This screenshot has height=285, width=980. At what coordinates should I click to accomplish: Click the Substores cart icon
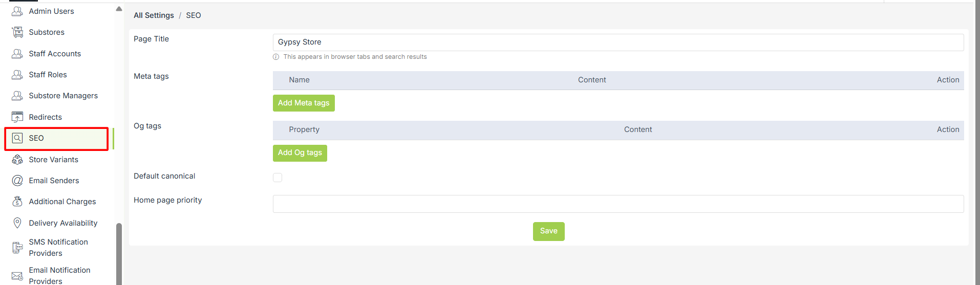[17, 32]
